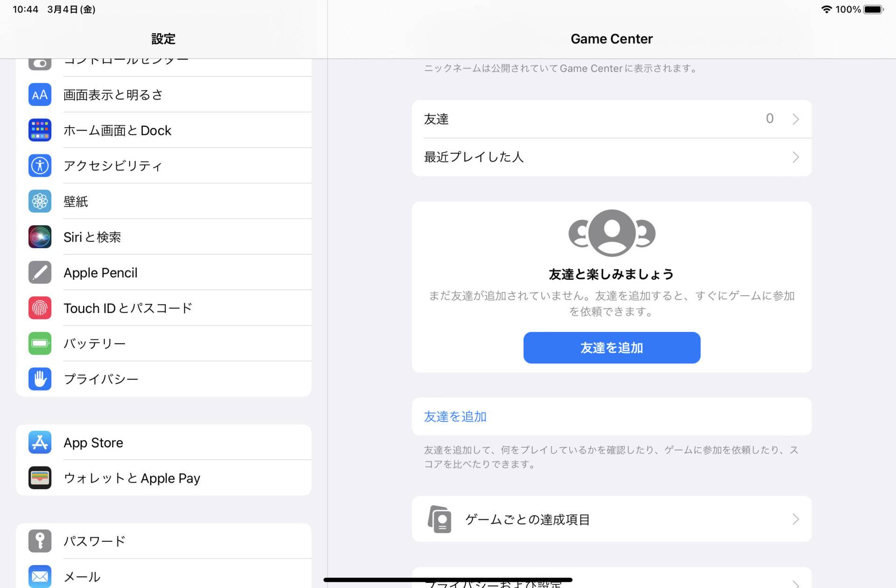Open Touch ID とパスコード settings
Image resolution: width=896 pixels, height=588 pixels.
click(163, 308)
